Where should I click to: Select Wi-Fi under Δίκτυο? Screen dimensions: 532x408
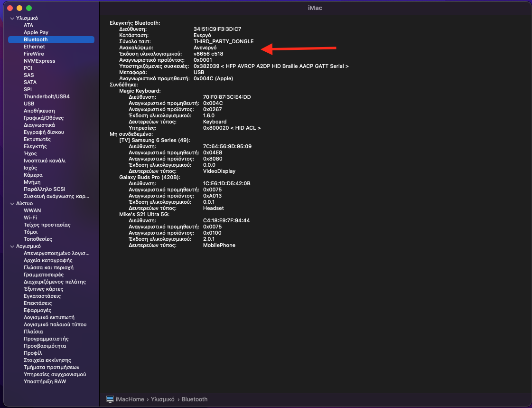point(30,218)
